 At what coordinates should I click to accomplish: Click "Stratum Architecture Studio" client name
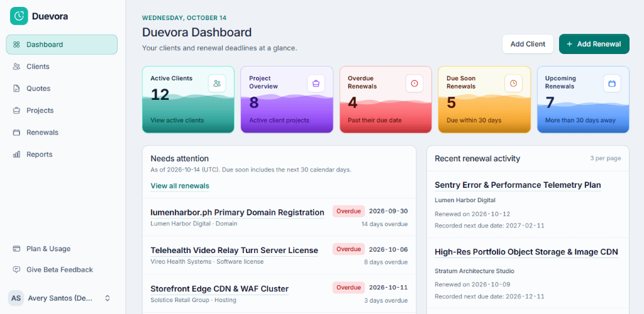click(474, 271)
